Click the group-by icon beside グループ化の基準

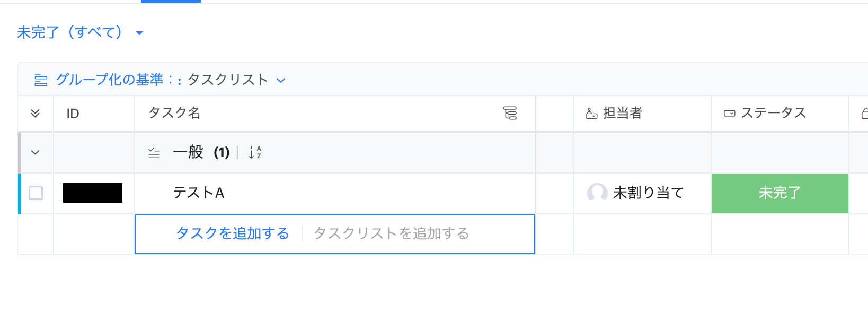(x=41, y=81)
